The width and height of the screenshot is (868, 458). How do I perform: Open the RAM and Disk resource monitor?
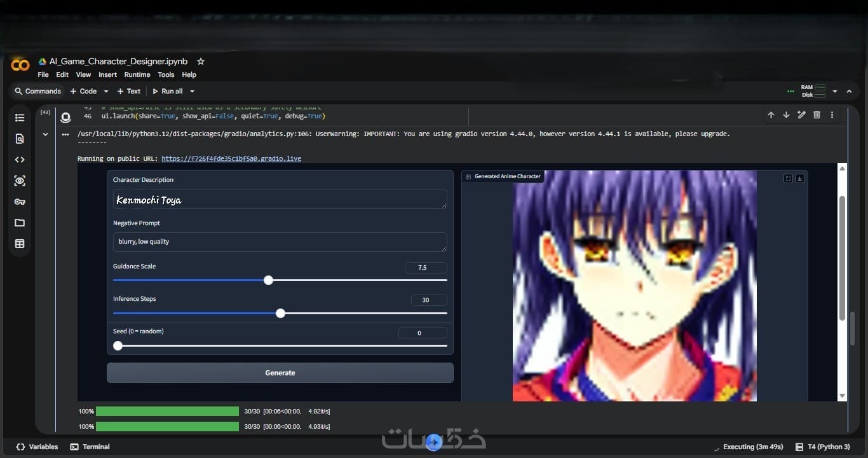tap(813, 92)
